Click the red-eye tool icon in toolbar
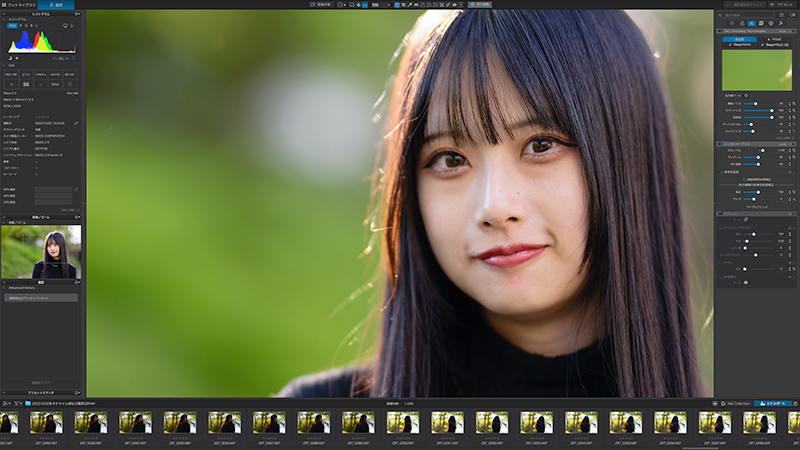800x450 pixels. pyautogui.click(x=454, y=5)
